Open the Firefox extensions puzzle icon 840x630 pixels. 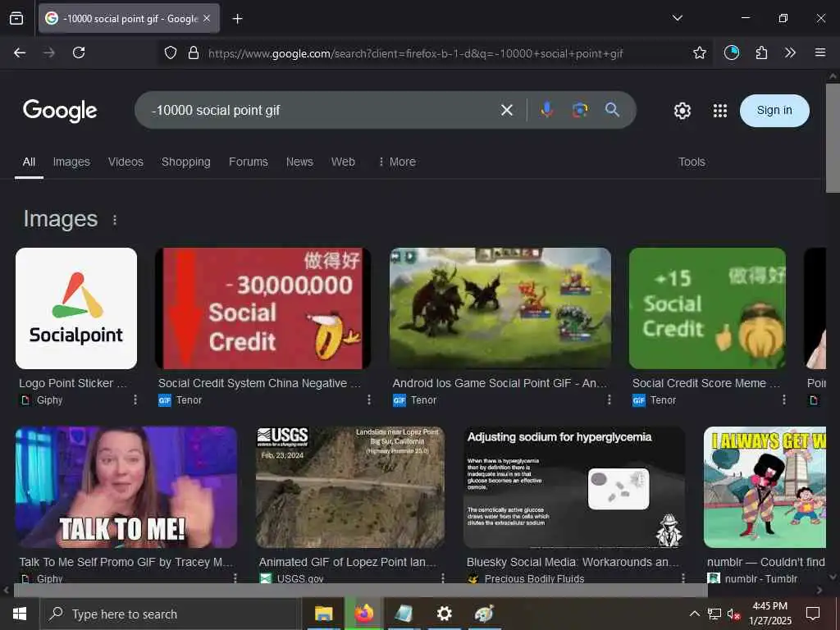pyautogui.click(x=761, y=52)
